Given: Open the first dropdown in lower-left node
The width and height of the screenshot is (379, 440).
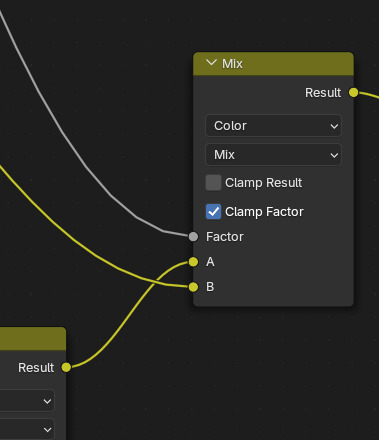Looking at the screenshot, I should click(27, 401).
